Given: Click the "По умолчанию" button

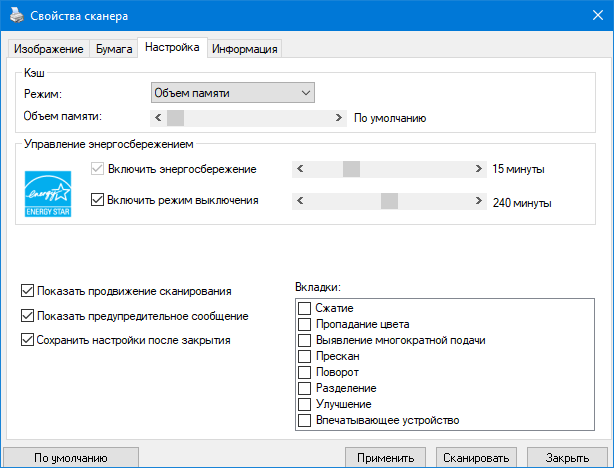Looking at the screenshot, I should click(x=70, y=458).
